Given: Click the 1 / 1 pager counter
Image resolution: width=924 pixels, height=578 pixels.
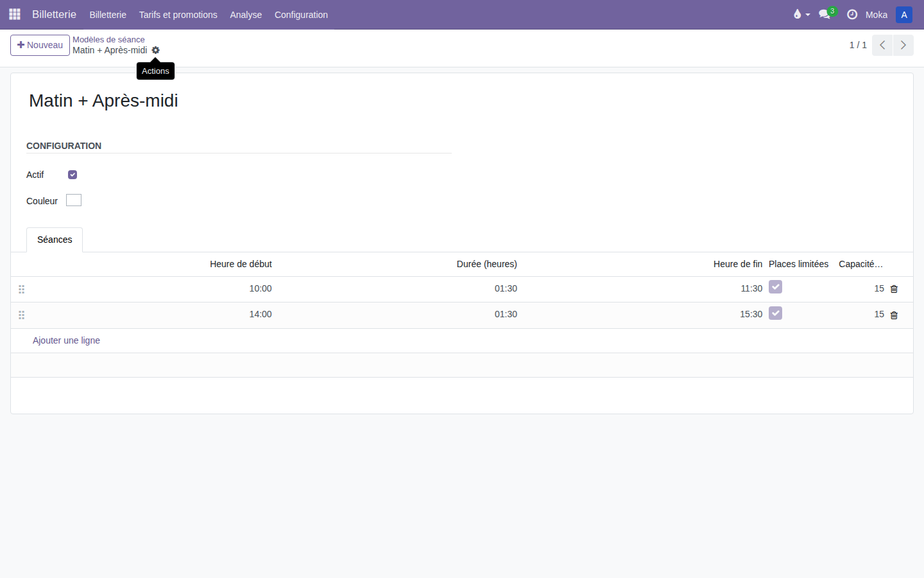Looking at the screenshot, I should click(858, 45).
